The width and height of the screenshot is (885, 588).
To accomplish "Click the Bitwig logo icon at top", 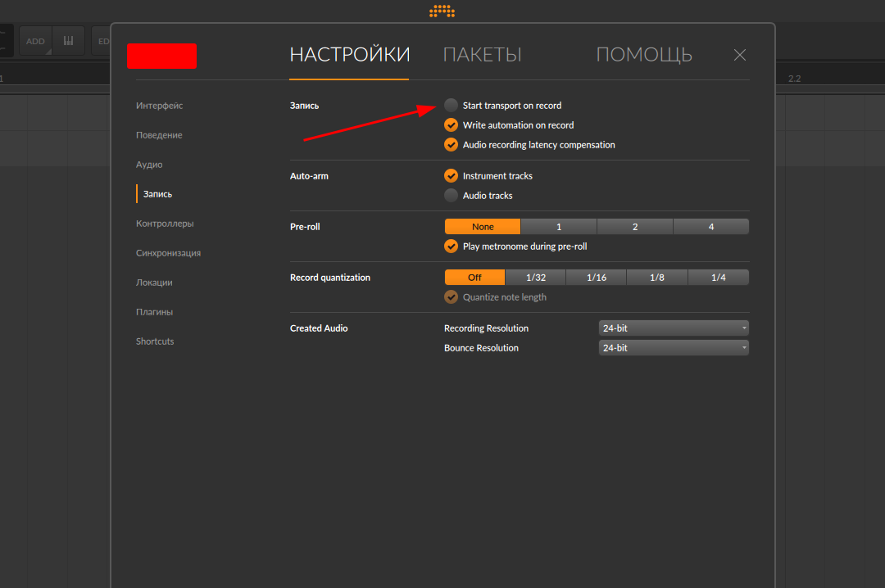I will pos(442,11).
